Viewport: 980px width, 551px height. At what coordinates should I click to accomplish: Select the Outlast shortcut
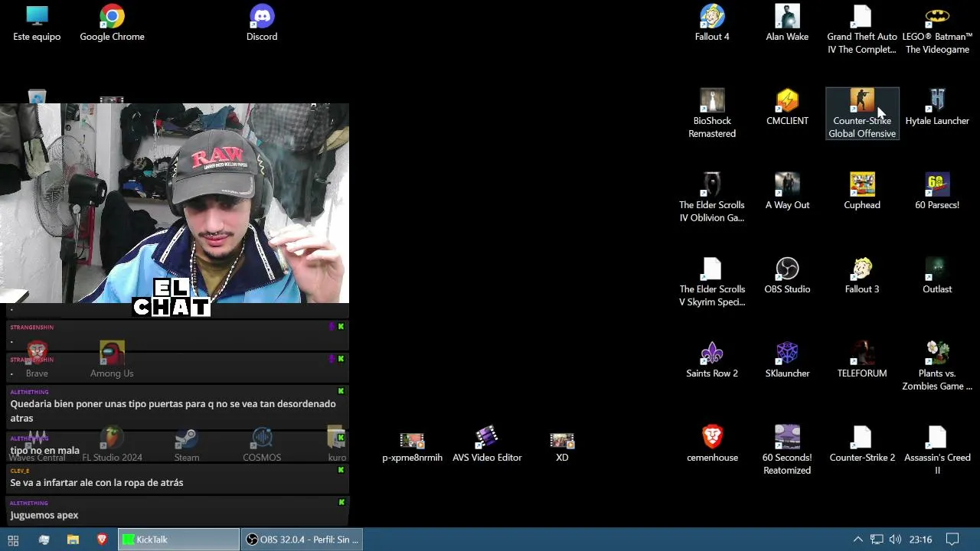click(937, 276)
